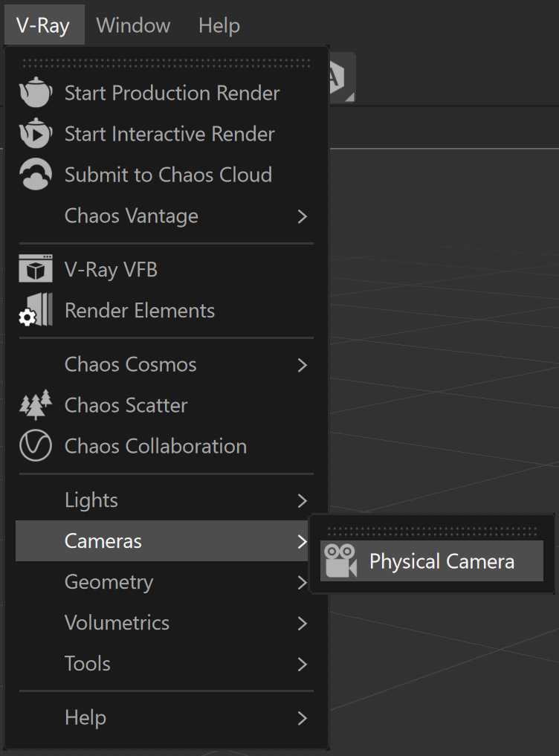Choose Start Production Render
This screenshot has height=756, width=559.
[x=164, y=93]
